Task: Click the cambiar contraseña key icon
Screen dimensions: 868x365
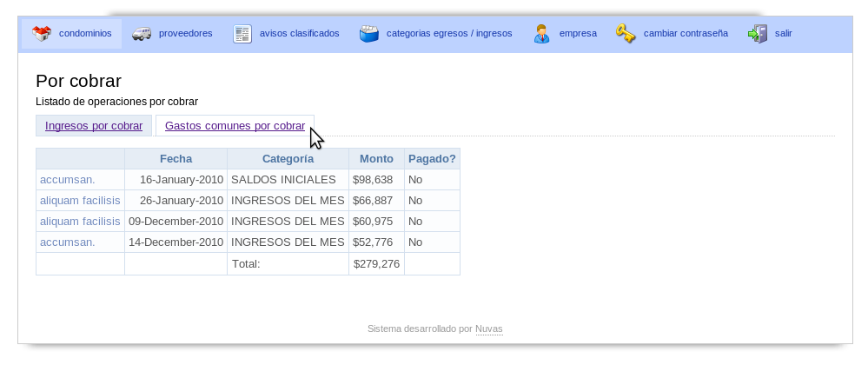Action: (x=626, y=33)
